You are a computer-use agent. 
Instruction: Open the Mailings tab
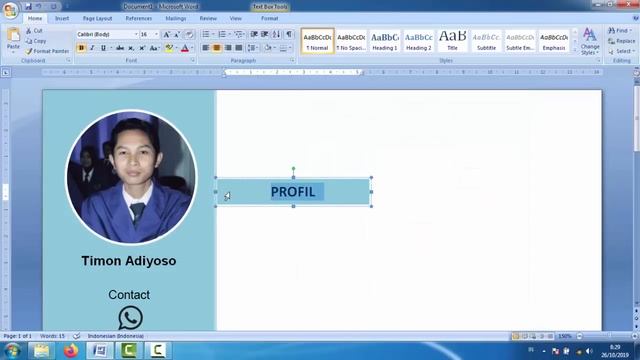[x=176, y=18]
